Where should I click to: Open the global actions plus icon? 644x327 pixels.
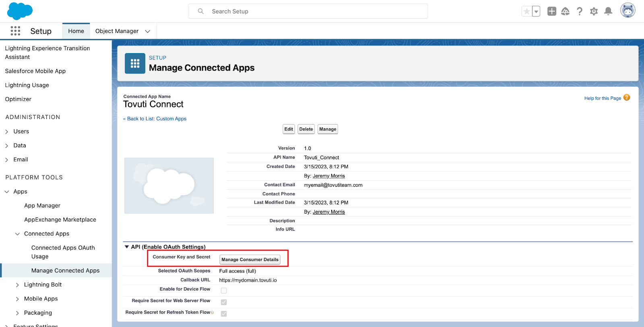pos(552,11)
